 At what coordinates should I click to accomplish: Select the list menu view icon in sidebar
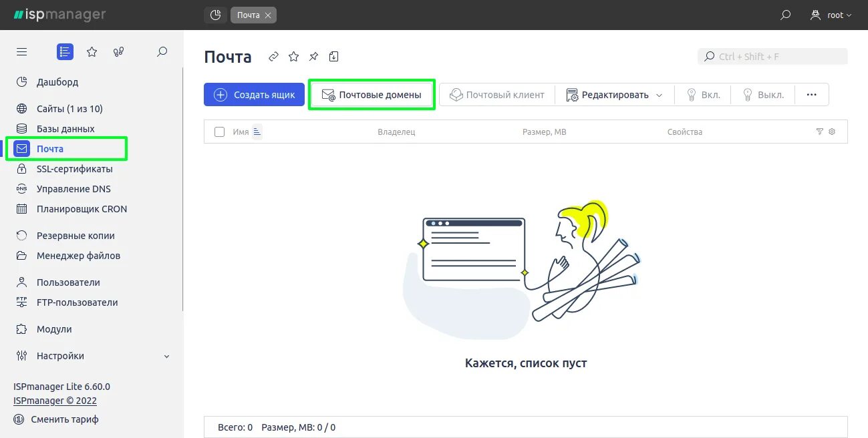65,51
